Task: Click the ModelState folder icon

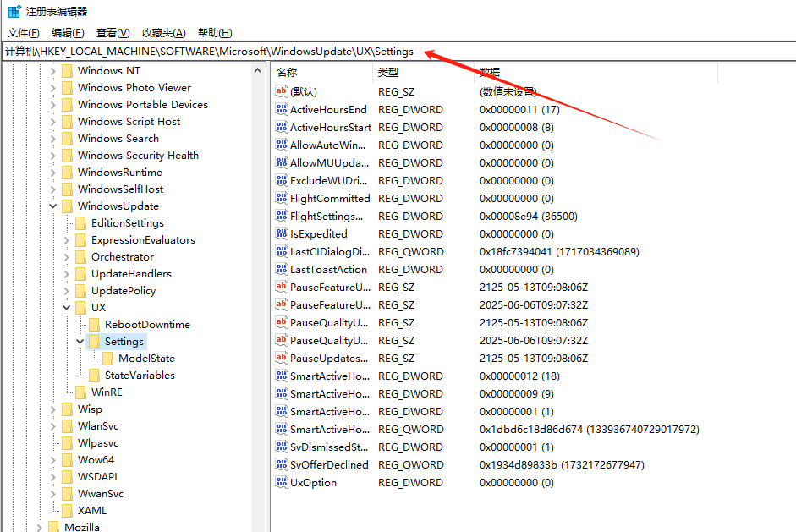Action: point(108,359)
